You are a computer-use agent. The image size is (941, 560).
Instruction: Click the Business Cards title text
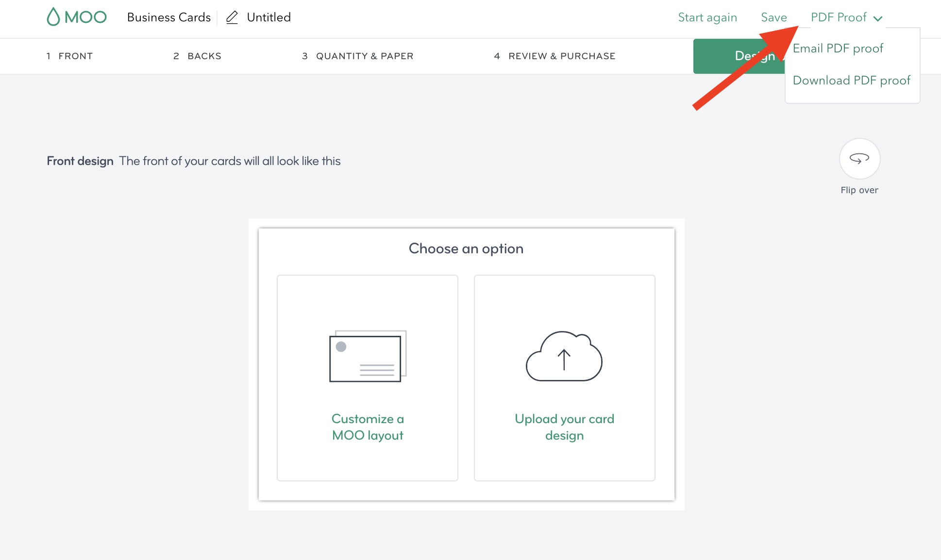[168, 17]
